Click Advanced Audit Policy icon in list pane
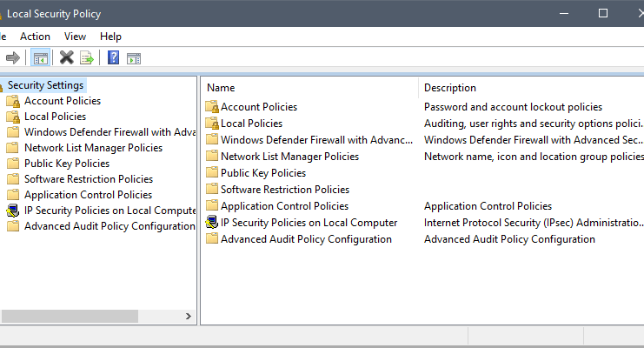The width and height of the screenshot is (644, 348). [x=212, y=238]
